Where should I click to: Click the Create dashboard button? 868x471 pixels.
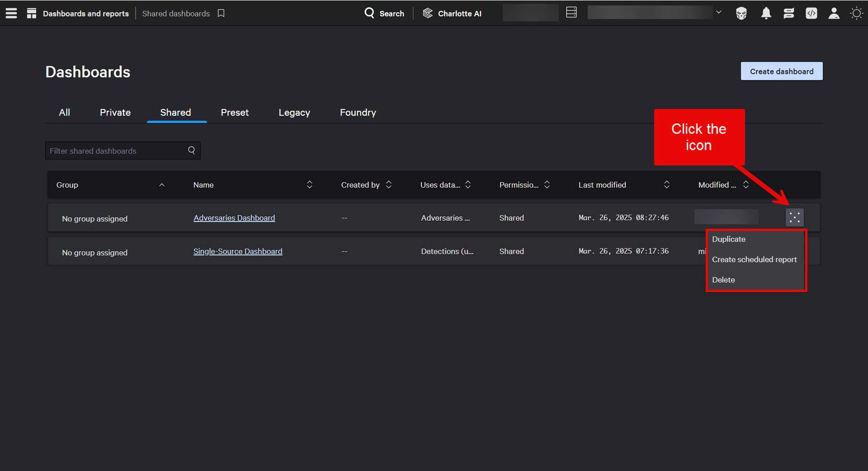tap(781, 71)
